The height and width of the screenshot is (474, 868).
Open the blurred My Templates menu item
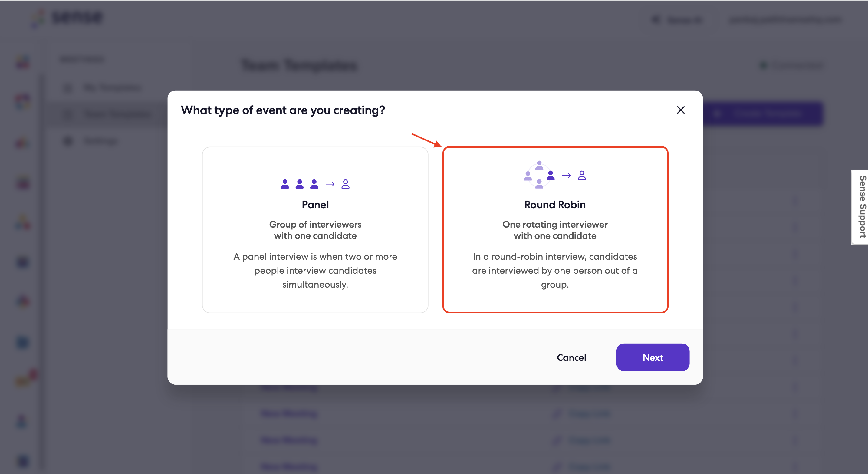click(112, 88)
